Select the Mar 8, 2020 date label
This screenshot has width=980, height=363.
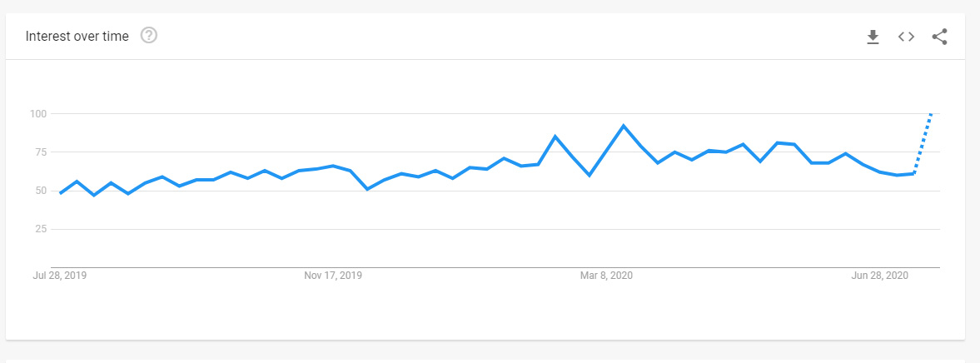coord(607,276)
